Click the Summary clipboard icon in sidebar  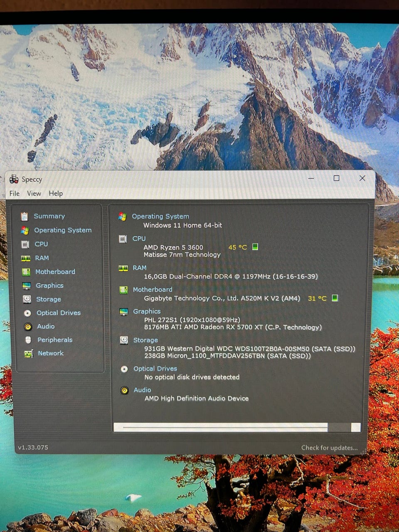pos(25,216)
